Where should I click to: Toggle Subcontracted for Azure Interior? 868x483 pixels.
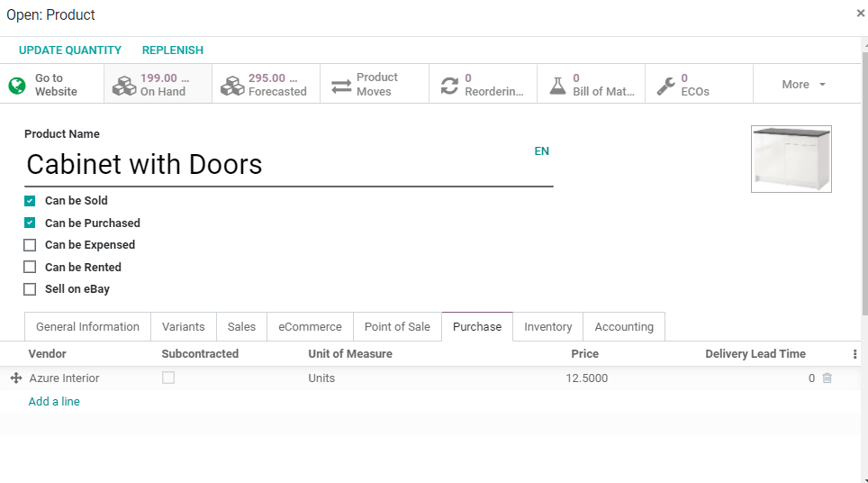pyautogui.click(x=168, y=378)
